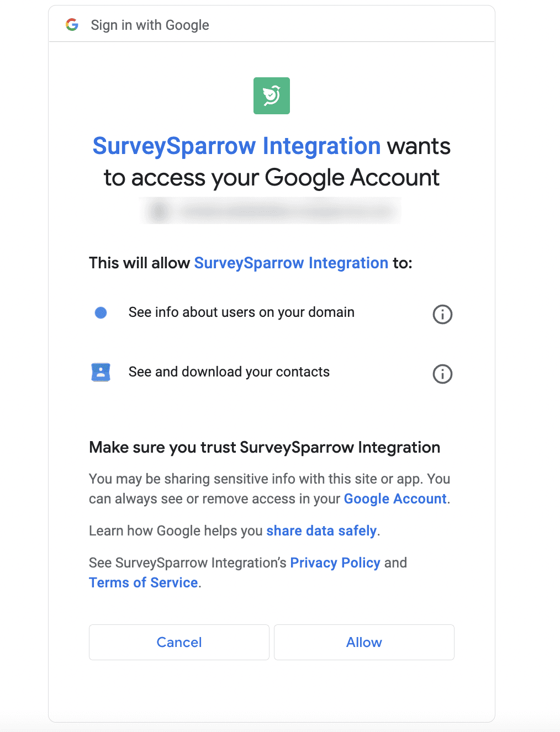Click the contacts permission icon

[x=101, y=372]
